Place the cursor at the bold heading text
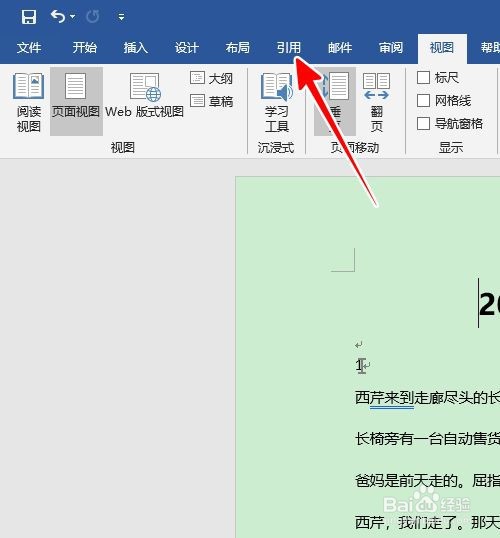Viewport: 500px width, 538px height. pyautogui.click(x=490, y=304)
